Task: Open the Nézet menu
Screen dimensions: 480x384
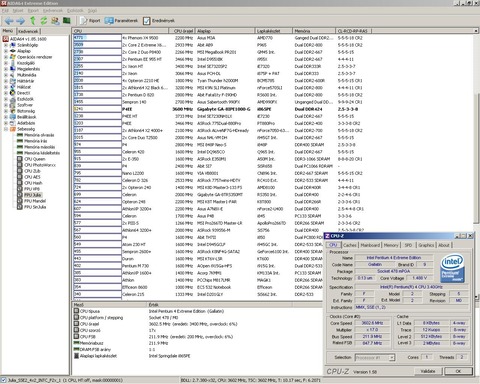Action: [x=18, y=11]
